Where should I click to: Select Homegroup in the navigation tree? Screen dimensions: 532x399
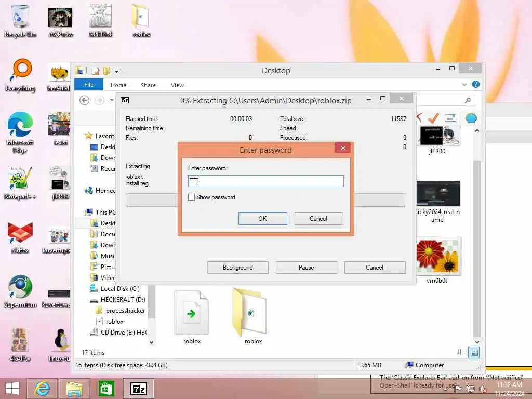tap(100, 190)
